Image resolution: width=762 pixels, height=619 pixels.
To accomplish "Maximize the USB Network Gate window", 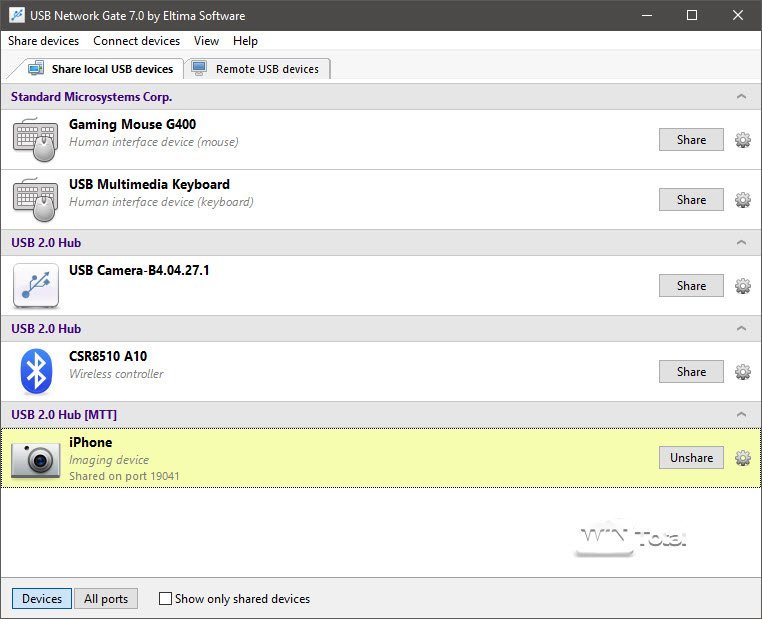I will coord(692,15).
